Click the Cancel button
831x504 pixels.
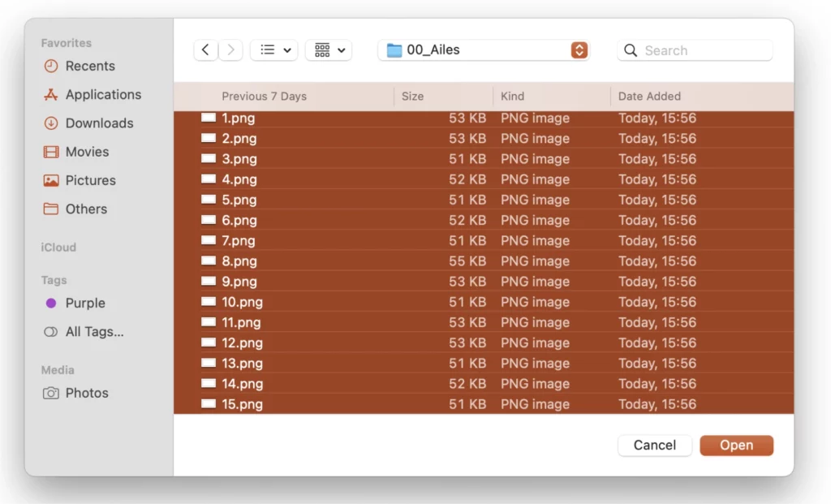(x=655, y=446)
